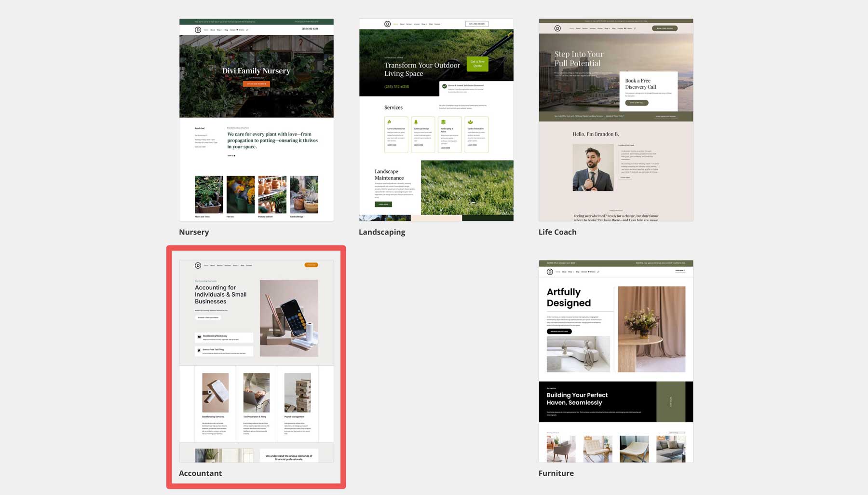Toggle the heart wishlist icon in the Nursery nav
This screenshot has width=868, height=495.
click(237, 29)
